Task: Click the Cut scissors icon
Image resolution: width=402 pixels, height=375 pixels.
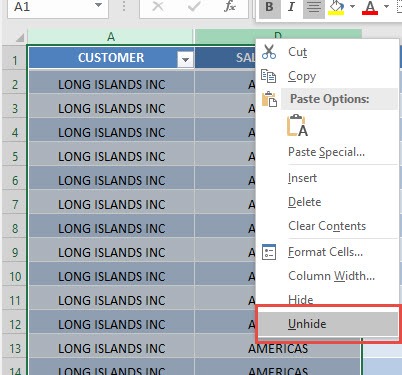Action: pyautogui.click(x=269, y=52)
